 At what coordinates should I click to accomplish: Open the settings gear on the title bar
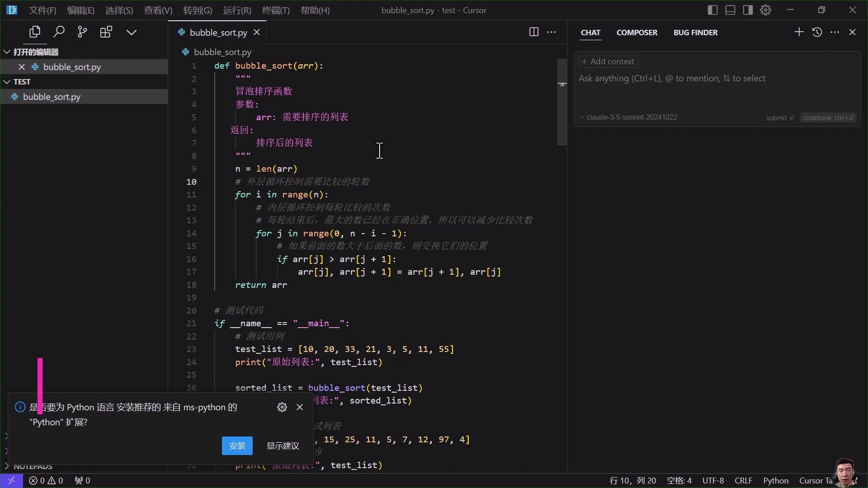765,10
